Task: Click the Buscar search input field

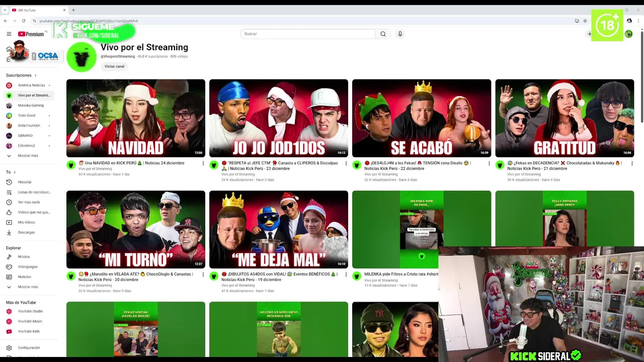Action: (307, 34)
